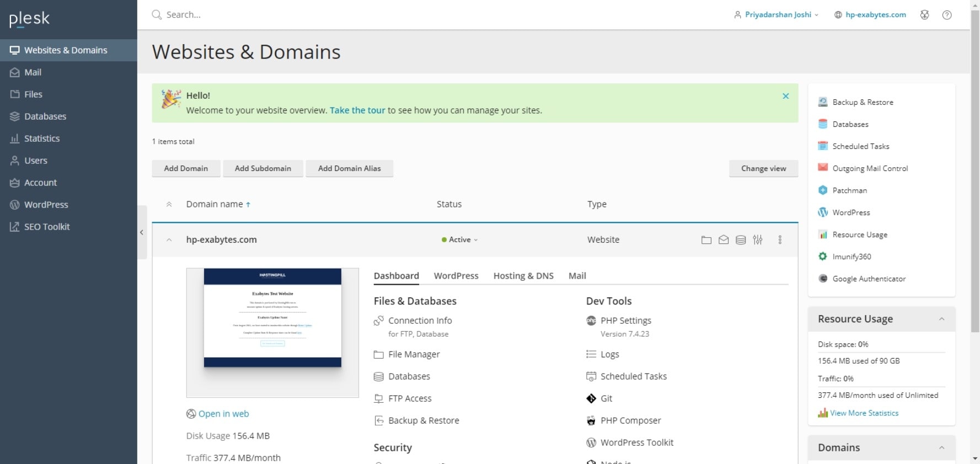Open PHP Settings under Dev Tools
The height and width of the screenshot is (464, 980).
619,321
